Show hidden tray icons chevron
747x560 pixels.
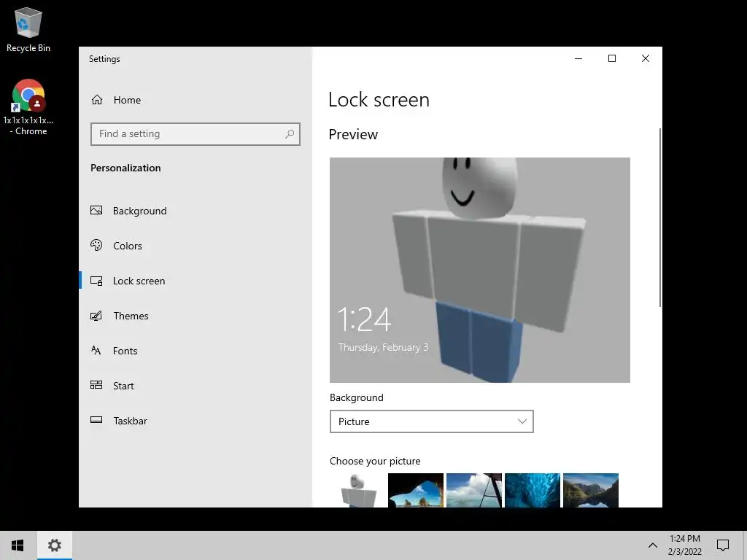[653, 545]
